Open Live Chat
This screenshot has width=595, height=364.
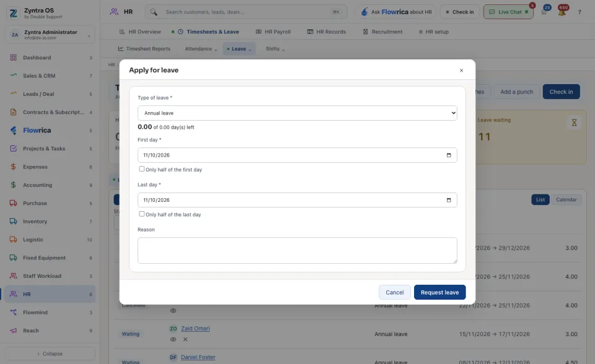click(508, 12)
